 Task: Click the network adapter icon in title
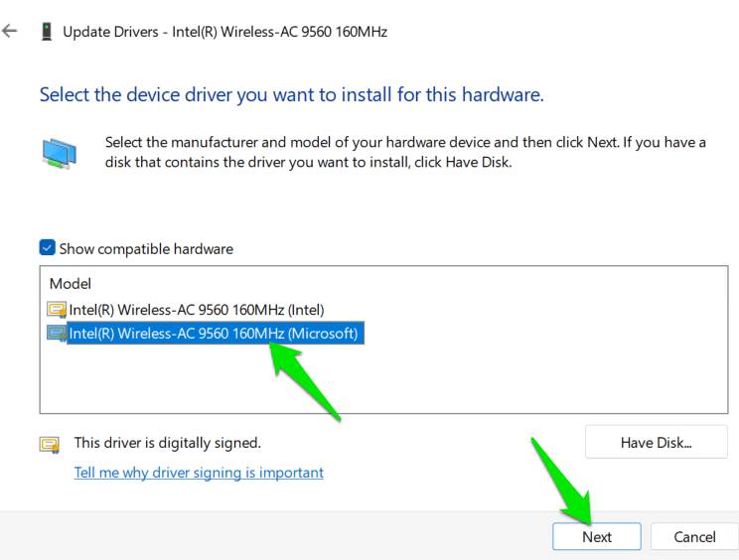click(x=46, y=32)
